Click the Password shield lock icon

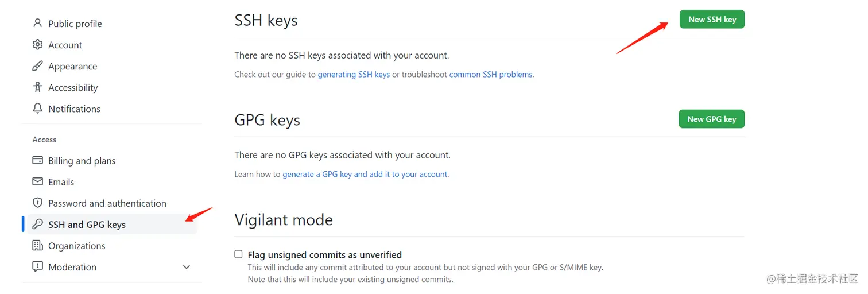tap(38, 203)
